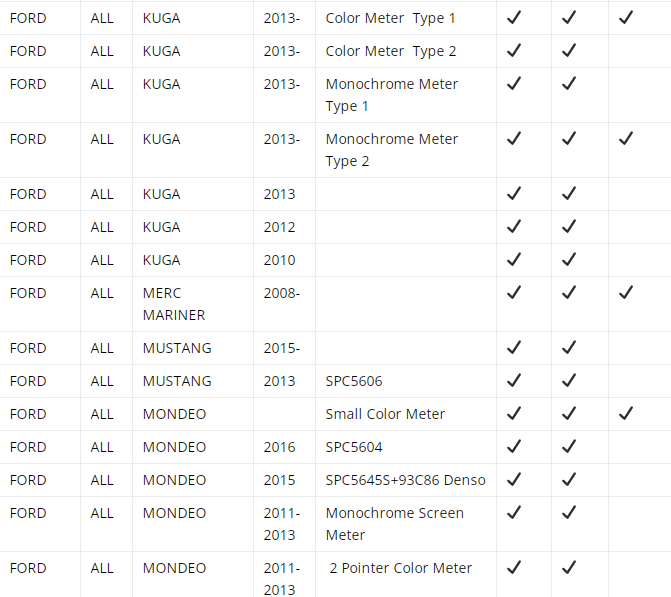Screen dimensions: 671x597
Task: Click the 2008- year cell
Action: 282,293
